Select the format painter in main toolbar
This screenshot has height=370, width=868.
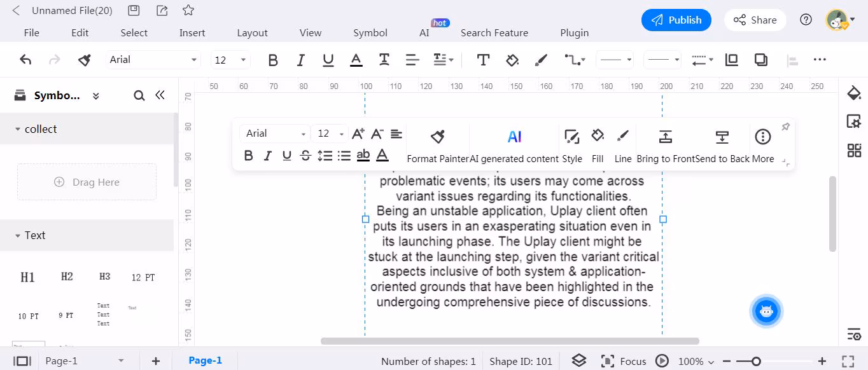pyautogui.click(x=84, y=60)
